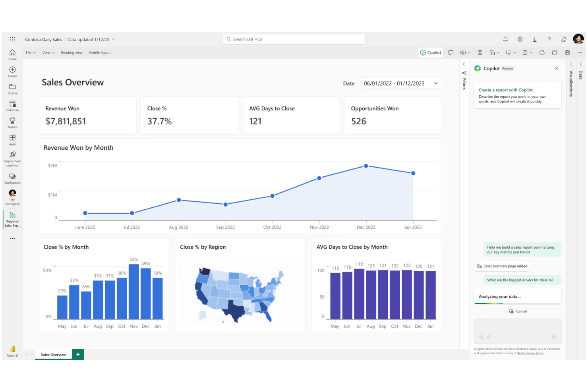Click the Copilot prompt input field

517,331
